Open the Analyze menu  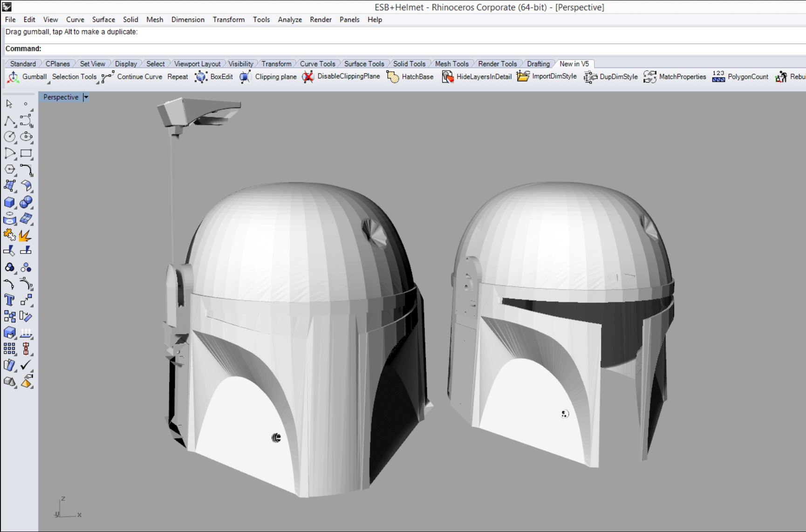[290, 20]
